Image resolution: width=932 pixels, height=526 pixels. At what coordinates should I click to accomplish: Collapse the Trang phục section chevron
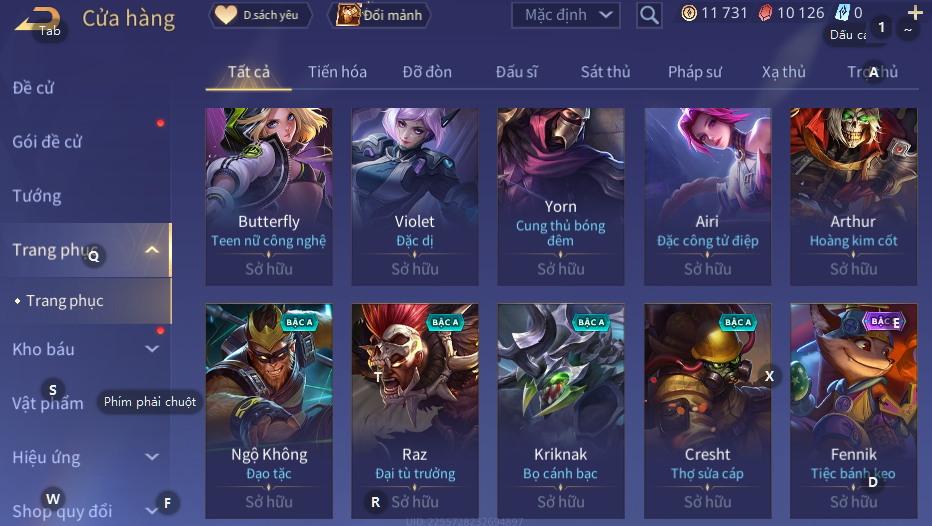tap(152, 250)
